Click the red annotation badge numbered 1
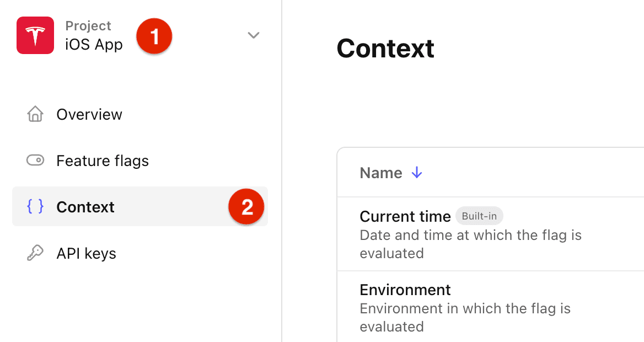 (x=154, y=36)
